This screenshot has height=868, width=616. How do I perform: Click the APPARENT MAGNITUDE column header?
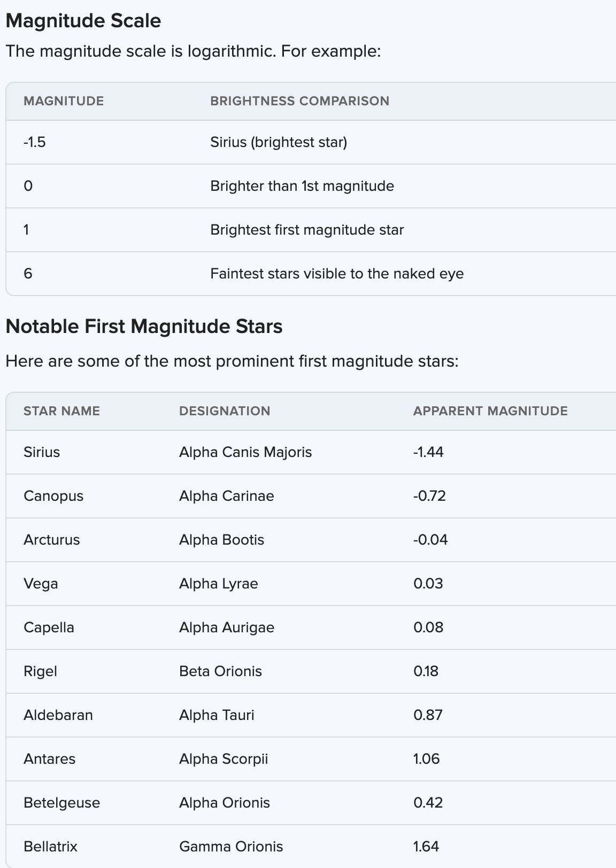(490, 411)
